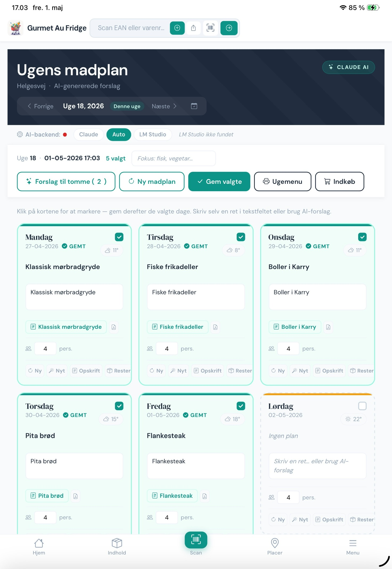This screenshot has height=569, width=392.
Task: Select LM Studio AI backend
Action: point(153,134)
